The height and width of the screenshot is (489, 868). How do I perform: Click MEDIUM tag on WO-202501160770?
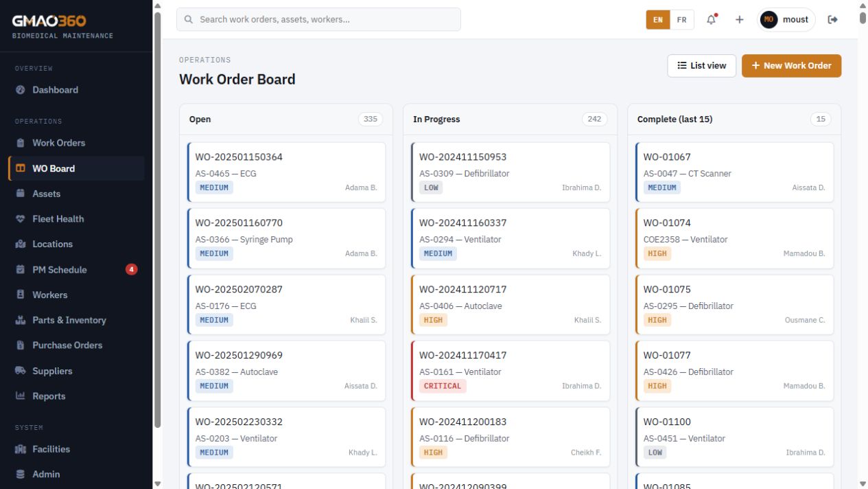pos(214,253)
